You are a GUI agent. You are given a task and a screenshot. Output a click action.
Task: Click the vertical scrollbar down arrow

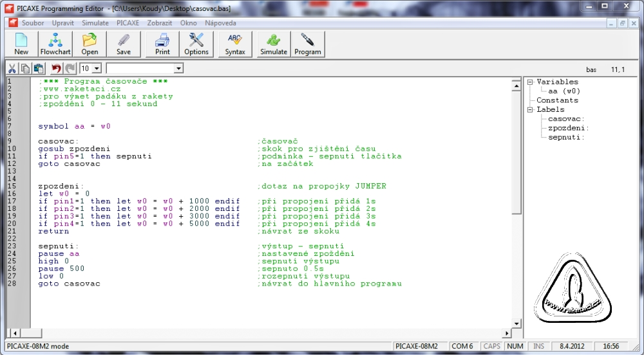[516, 323]
